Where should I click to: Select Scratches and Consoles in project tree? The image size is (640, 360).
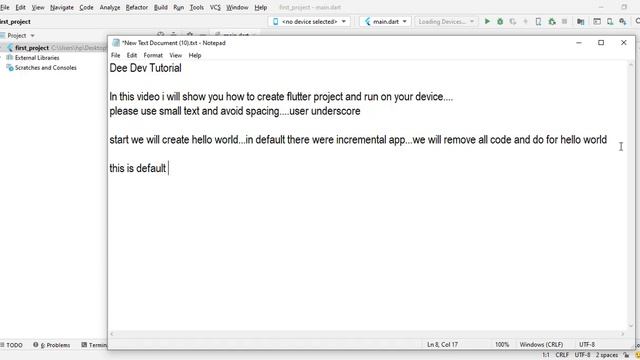[45, 68]
